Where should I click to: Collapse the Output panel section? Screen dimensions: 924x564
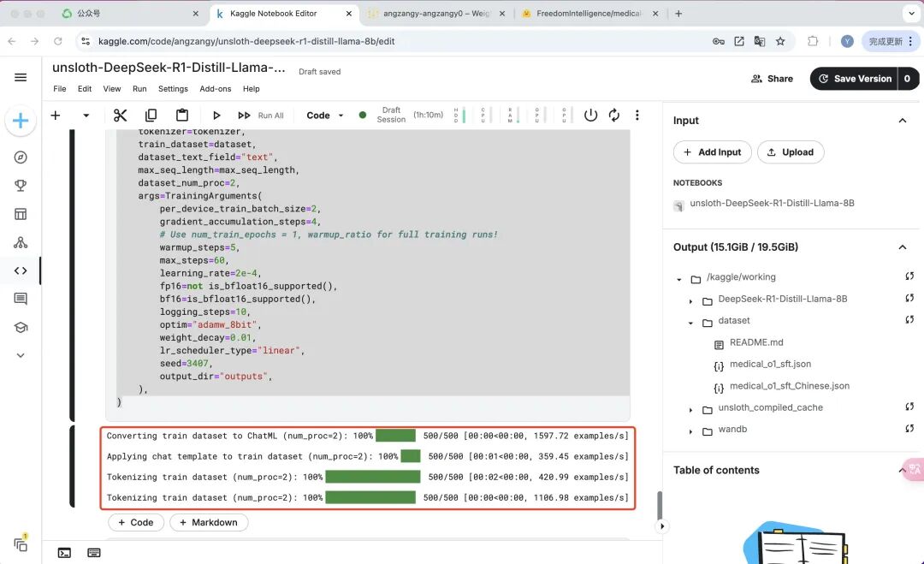click(x=903, y=247)
